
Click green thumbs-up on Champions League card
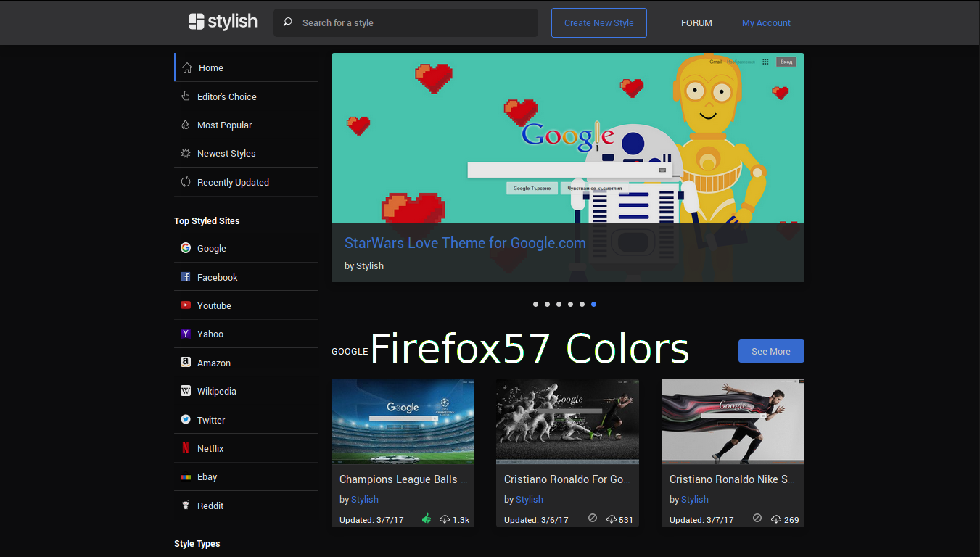click(x=427, y=519)
